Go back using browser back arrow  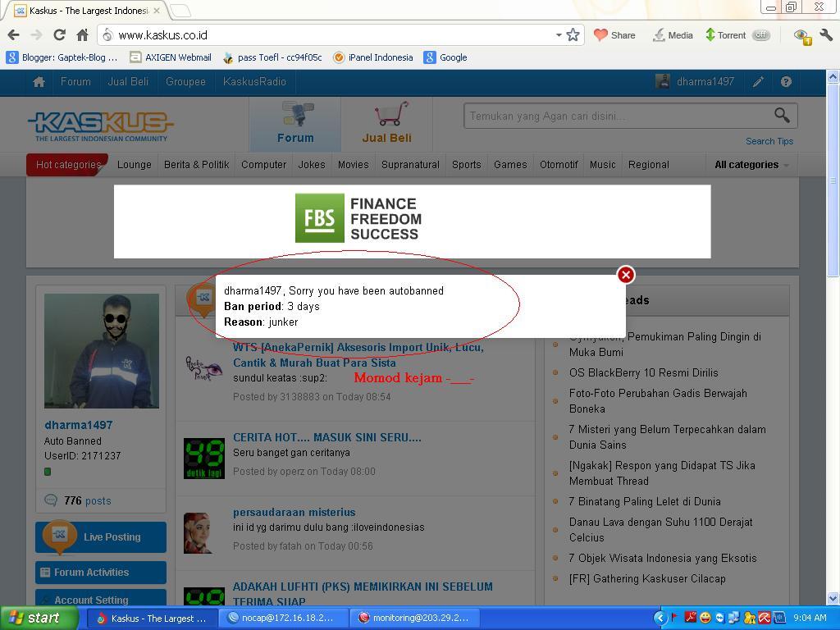pyautogui.click(x=14, y=35)
